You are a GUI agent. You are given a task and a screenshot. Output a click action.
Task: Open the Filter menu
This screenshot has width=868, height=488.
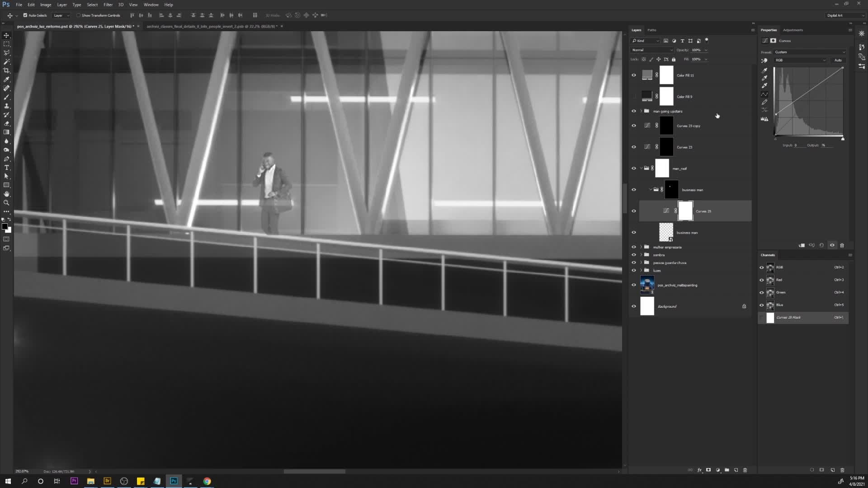coord(108,5)
